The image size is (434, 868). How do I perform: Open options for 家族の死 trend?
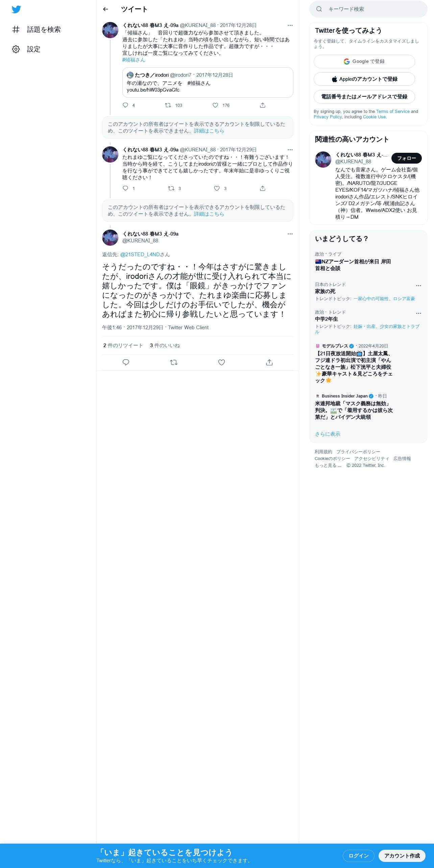418,286
